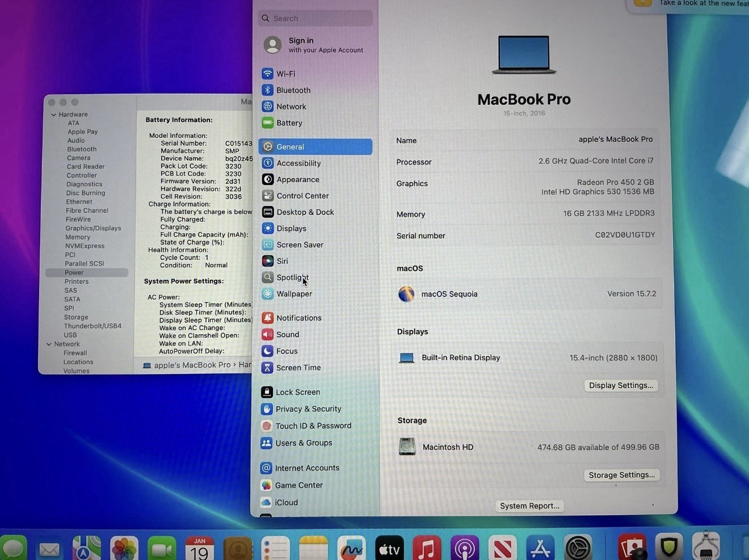Click the Storage Settings button
749x560 pixels.
coord(621,475)
